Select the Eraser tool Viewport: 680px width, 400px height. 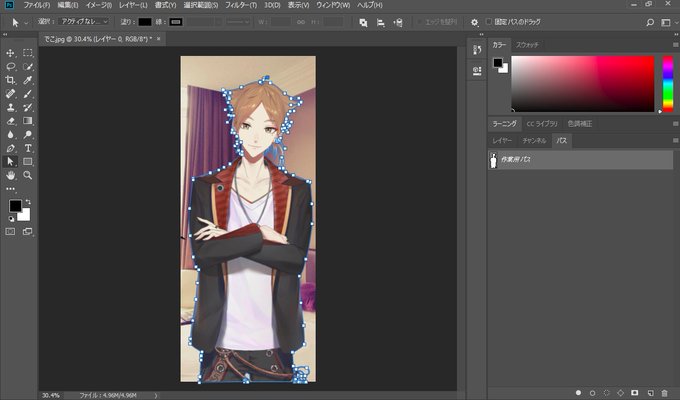pos(10,121)
